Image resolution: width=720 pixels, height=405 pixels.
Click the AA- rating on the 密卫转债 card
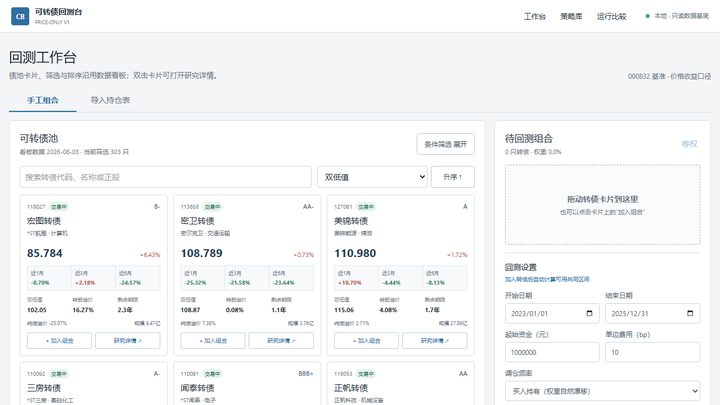pyautogui.click(x=308, y=207)
